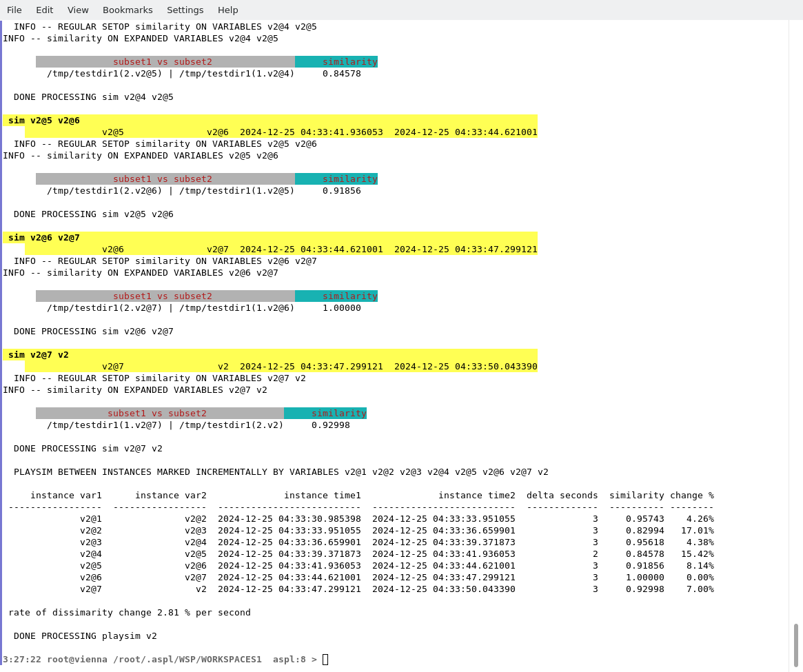Click the 'delta seconds' column header

point(562,496)
